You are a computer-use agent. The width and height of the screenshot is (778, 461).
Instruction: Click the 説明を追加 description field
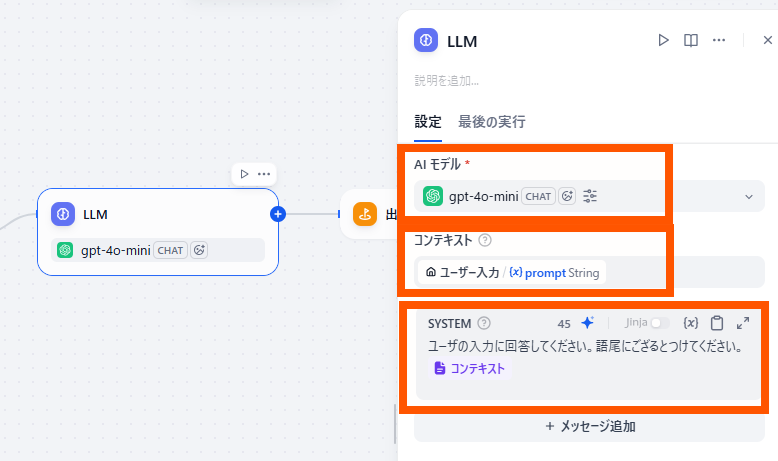click(447, 80)
